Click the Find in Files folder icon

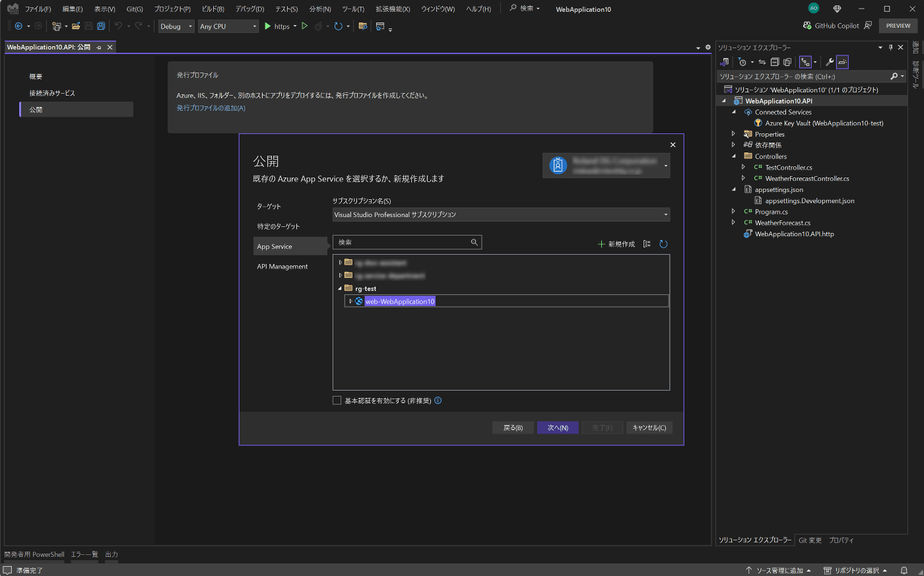tap(362, 26)
